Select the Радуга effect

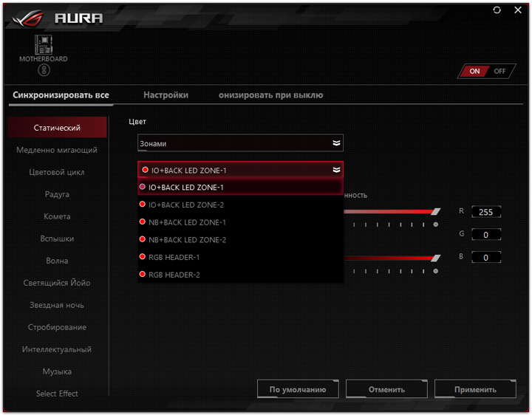coord(57,194)
